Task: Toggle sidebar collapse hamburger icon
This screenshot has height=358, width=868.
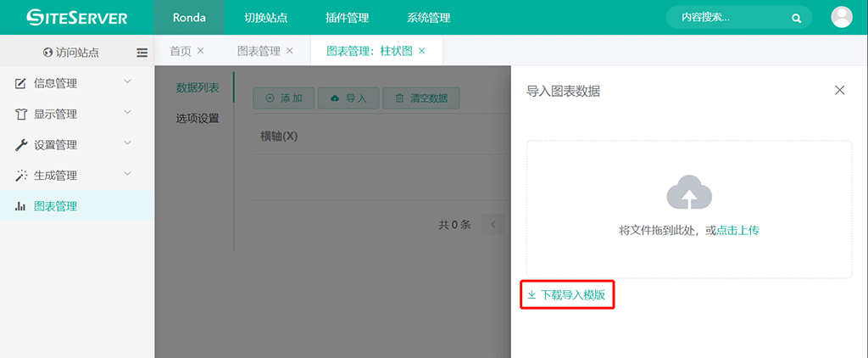Action: (x=142, y=53)
